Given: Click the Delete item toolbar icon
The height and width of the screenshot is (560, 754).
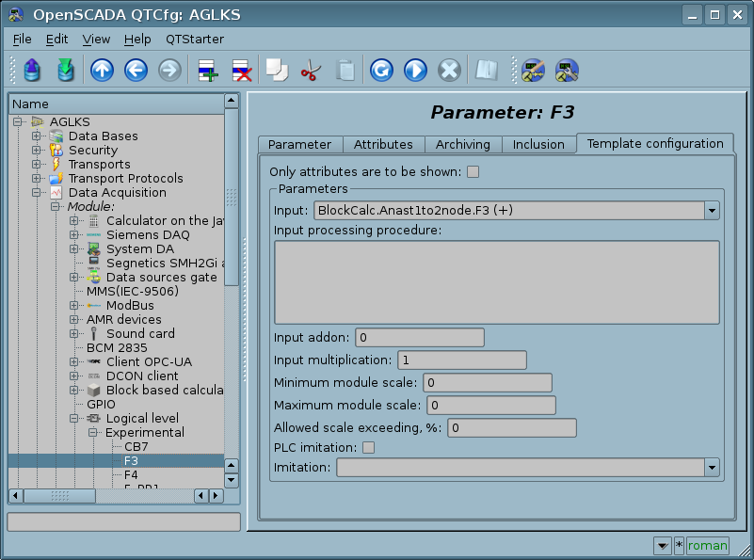Looking at the screenshot, I should 241,71.
